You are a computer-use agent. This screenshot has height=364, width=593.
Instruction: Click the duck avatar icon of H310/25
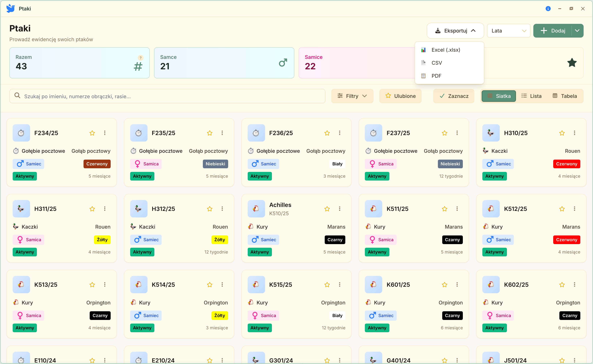pyautogui.click(x=491, y=133)
